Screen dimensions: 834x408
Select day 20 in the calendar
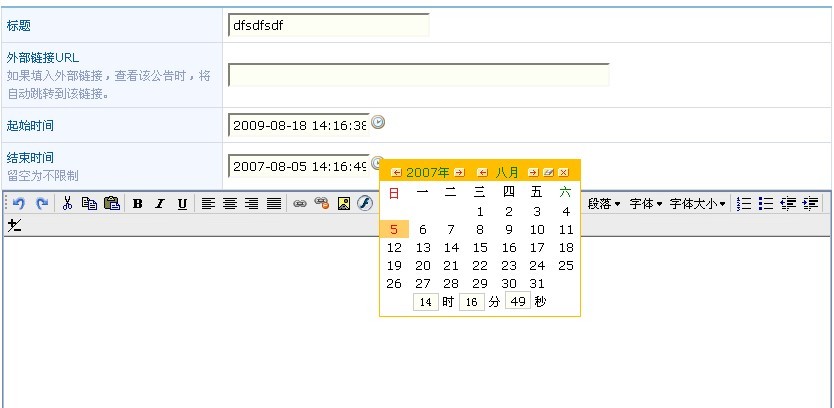[423, 265]
